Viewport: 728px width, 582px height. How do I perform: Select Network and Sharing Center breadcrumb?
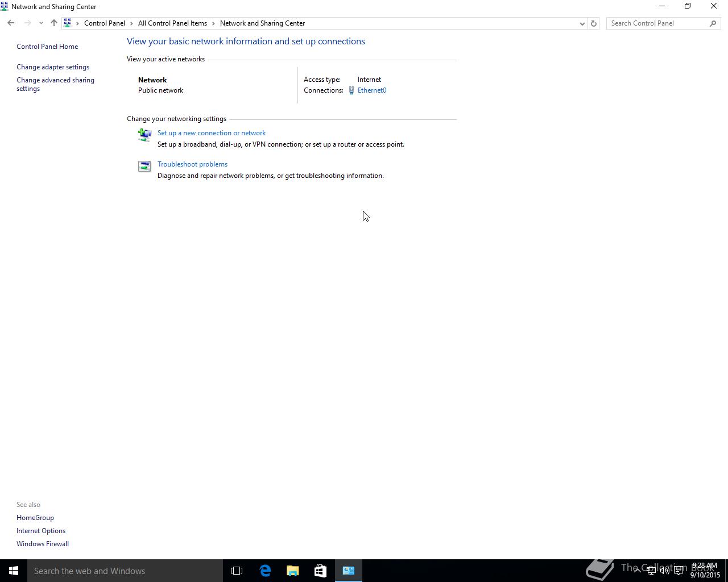(x=262, y=23)
